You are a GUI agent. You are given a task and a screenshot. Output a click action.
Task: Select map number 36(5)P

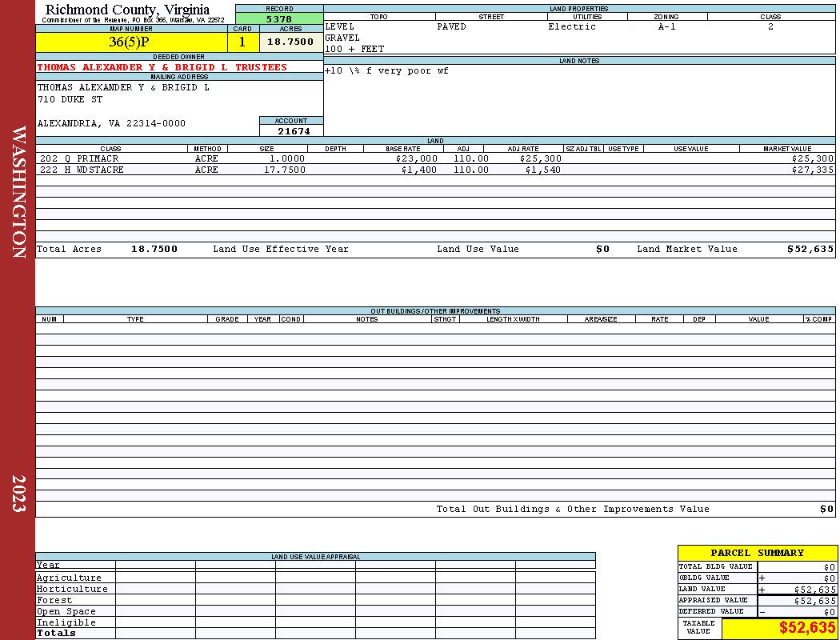[129, 42]
